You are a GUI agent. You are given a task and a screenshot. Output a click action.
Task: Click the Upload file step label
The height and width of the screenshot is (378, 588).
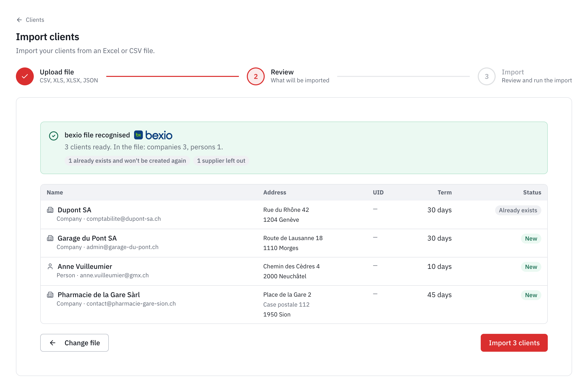(x=57, y=72)
